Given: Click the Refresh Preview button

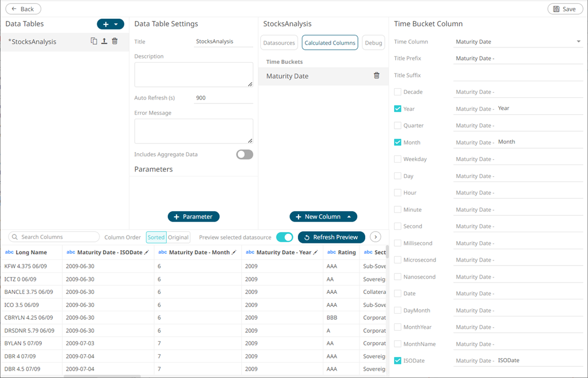Looking at the screenshot, I should (x=331, y=237).
